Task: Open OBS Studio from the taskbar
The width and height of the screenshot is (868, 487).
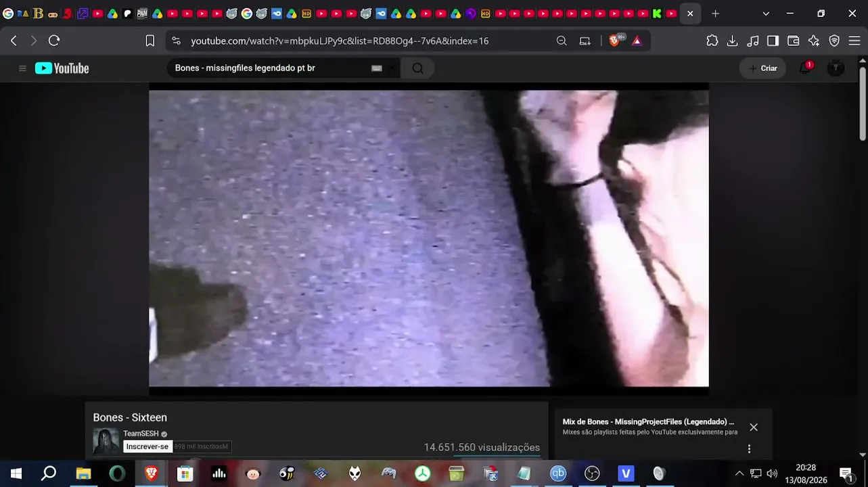Action: [592, 473]
